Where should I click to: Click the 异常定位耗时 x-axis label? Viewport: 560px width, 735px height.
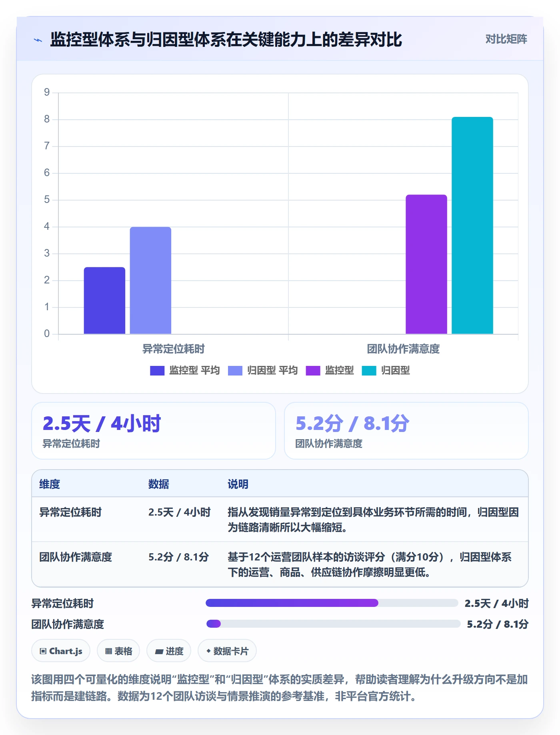pyautogui.click(x=174, y=349)
